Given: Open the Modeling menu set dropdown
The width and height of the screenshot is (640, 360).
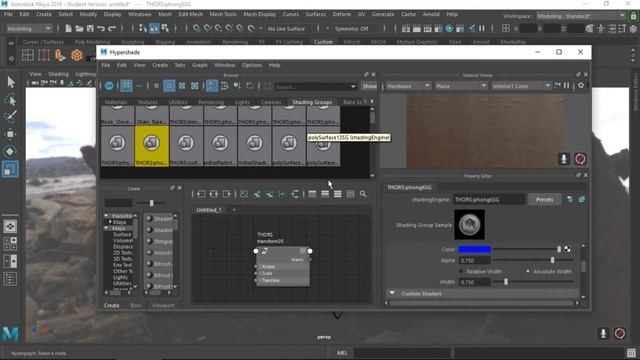Looking at the screenshot, I should [29, 29].
